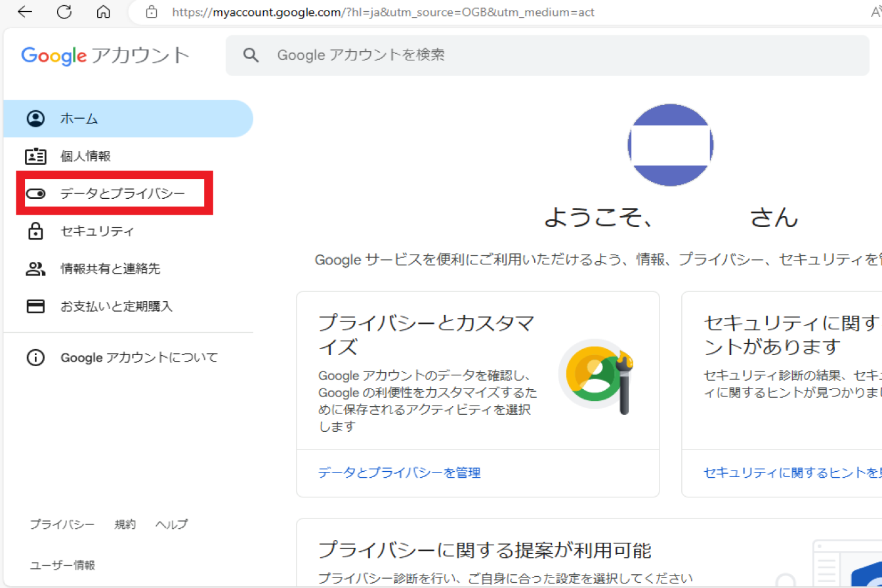882x588 pixels.
Task: Open データとプライバシー in the sidebar
Action: tap(123, 194)
